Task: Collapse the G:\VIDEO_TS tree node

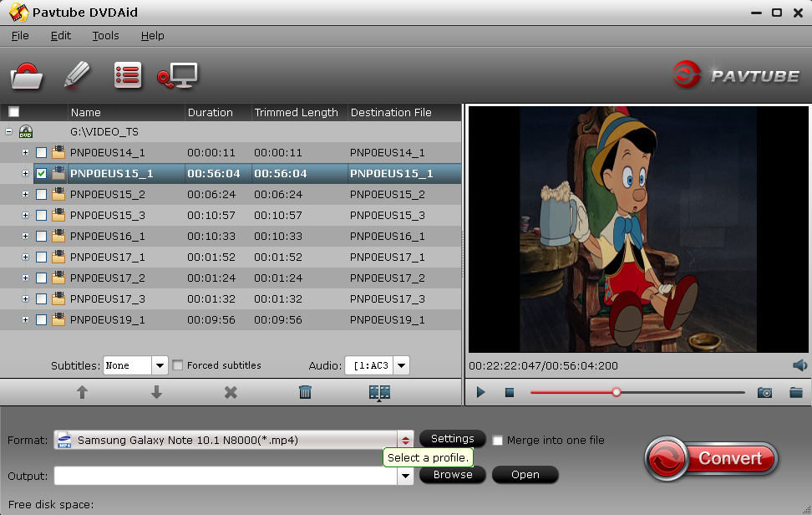Action: coord(9,131)
